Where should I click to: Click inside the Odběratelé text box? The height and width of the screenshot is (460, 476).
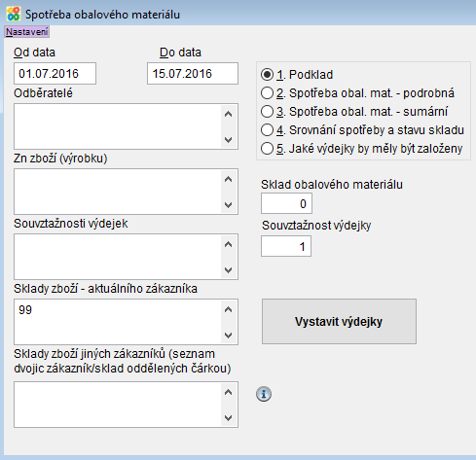pos(118,126)
